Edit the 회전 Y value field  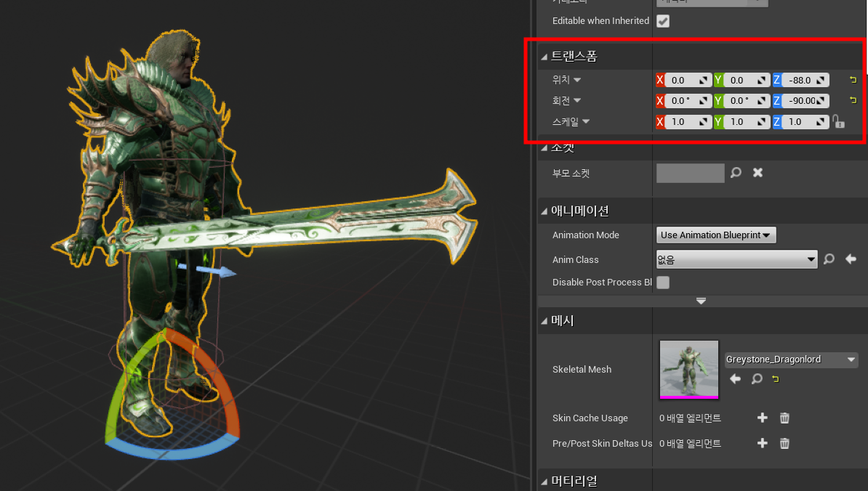[746, 101]
